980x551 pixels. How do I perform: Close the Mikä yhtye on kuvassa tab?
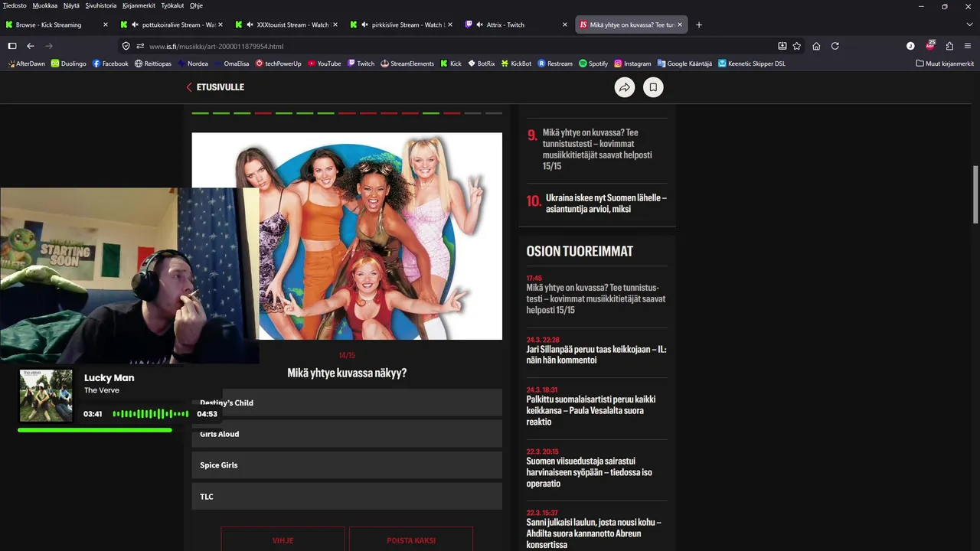(679, 24)
